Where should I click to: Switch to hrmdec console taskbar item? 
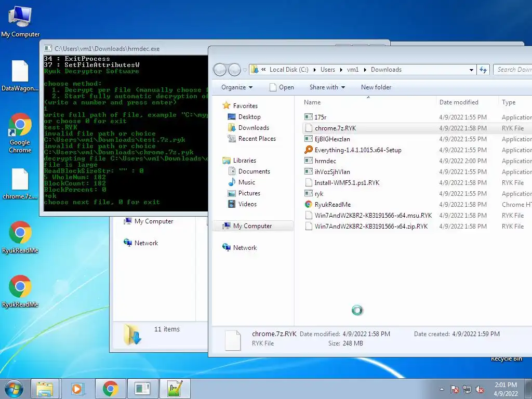pyautogui.click(x=142, y=389)
